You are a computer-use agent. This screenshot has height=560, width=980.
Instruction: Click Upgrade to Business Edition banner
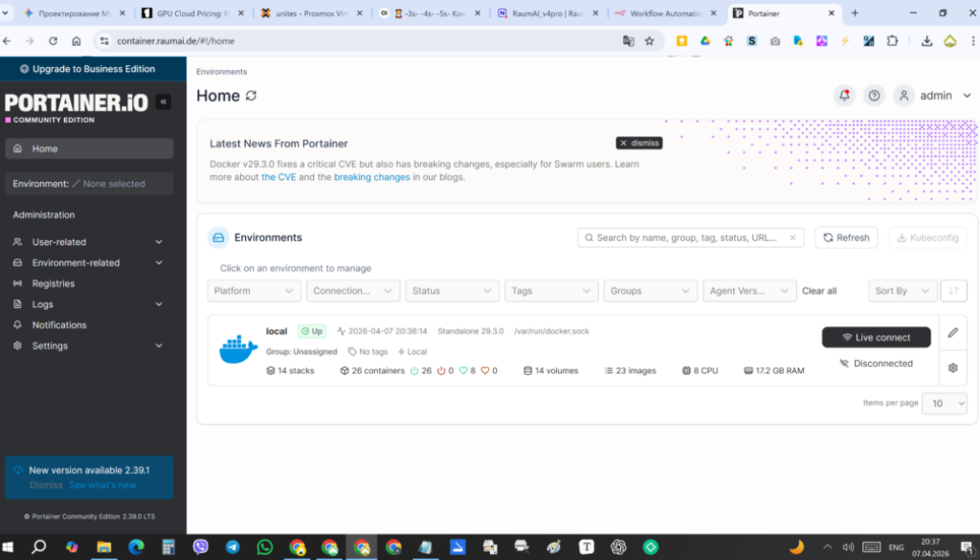pos(93,69)
